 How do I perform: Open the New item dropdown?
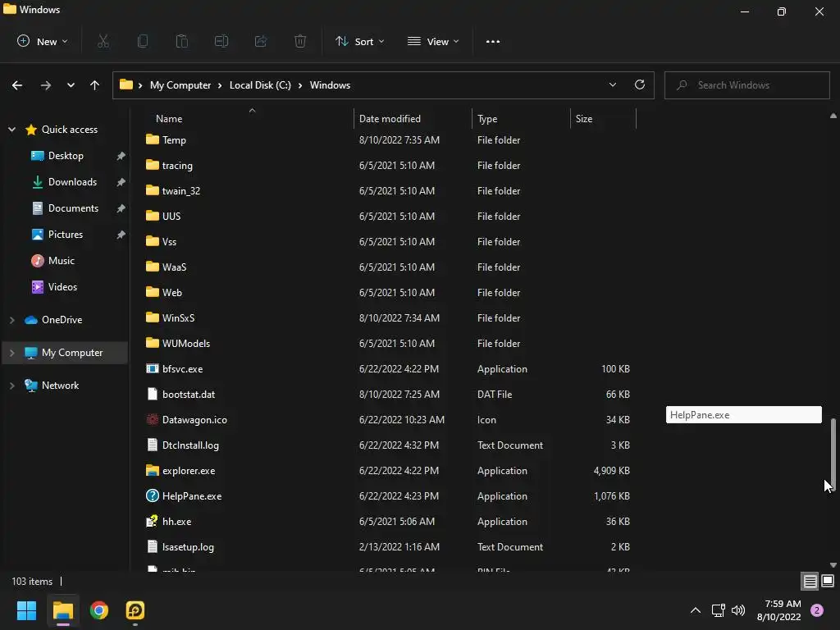point(43,41)
